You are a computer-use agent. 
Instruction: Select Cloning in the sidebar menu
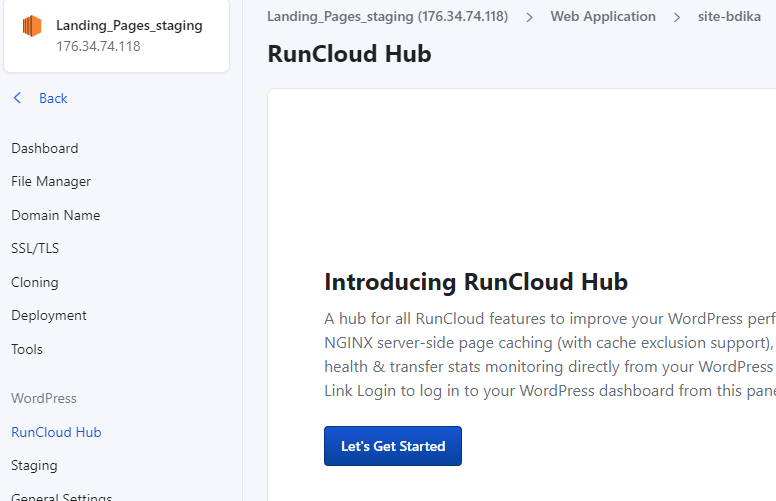(35, 282)
